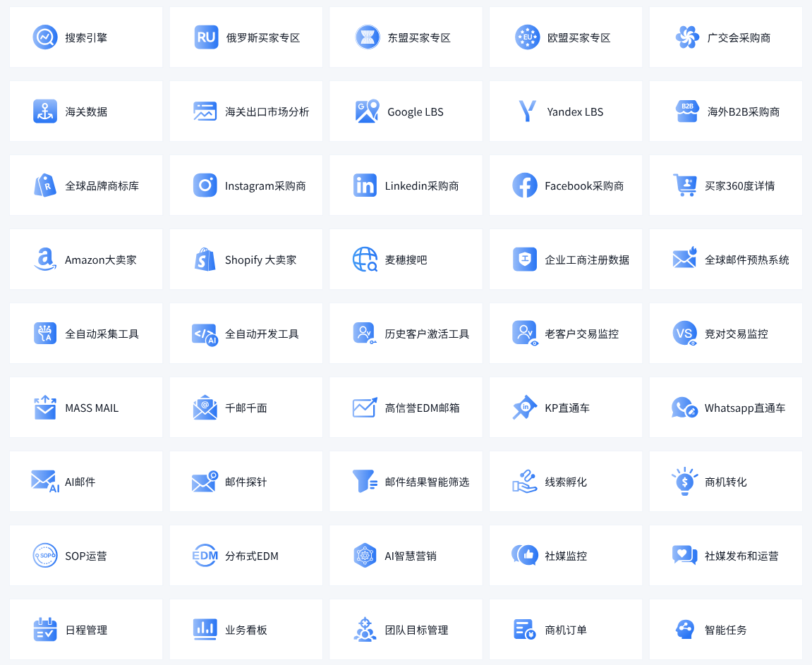Select the Facebook采购商 logo icon

click(525, 185)
